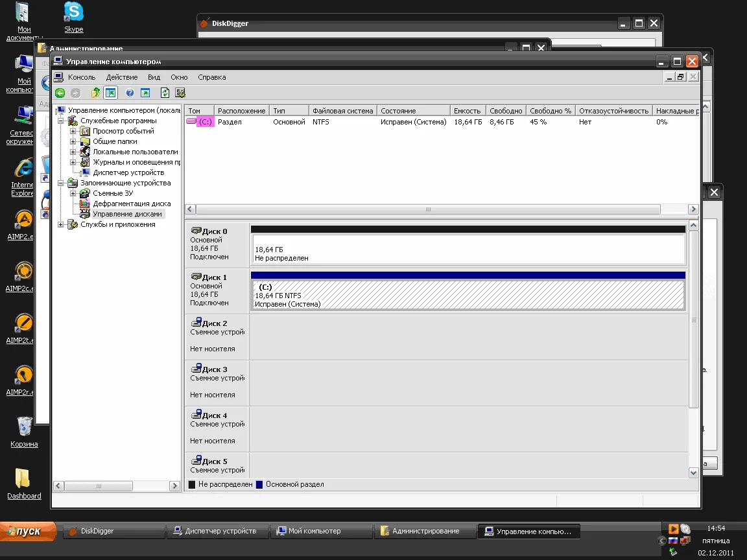747x560 pixels.
Task: Toggle the console tree show/hide icon
Action: click(110, 93)
